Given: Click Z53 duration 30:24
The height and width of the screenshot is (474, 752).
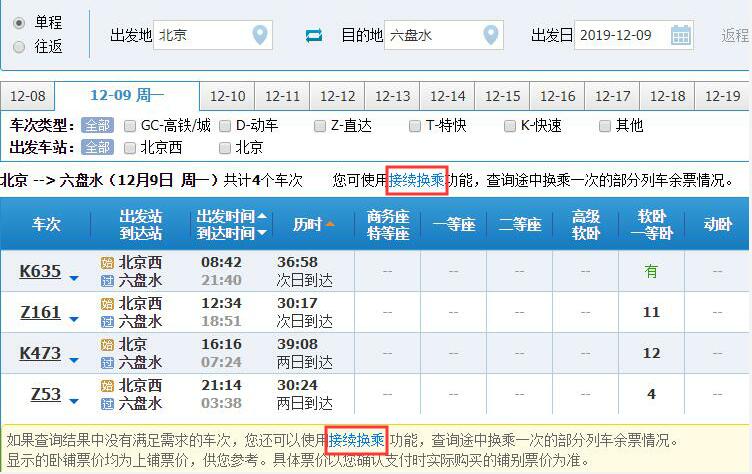Looking at the screenshot, I should (x=297, y=385).
